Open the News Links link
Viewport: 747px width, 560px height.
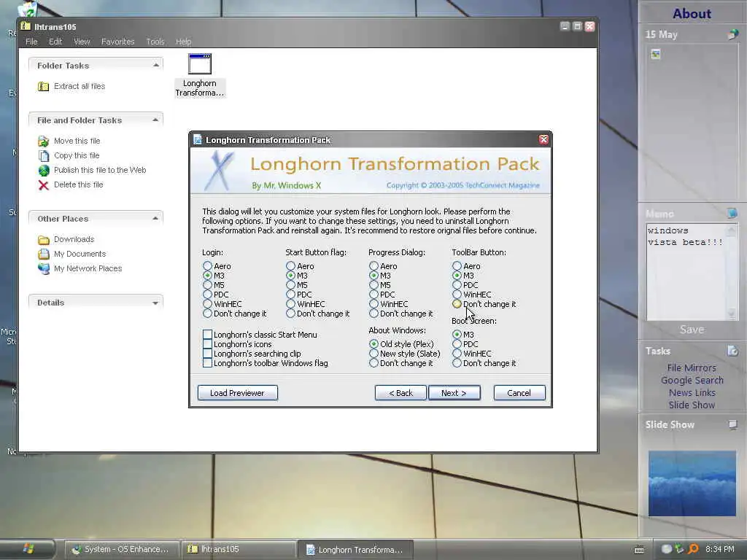(x=692, y=392)
